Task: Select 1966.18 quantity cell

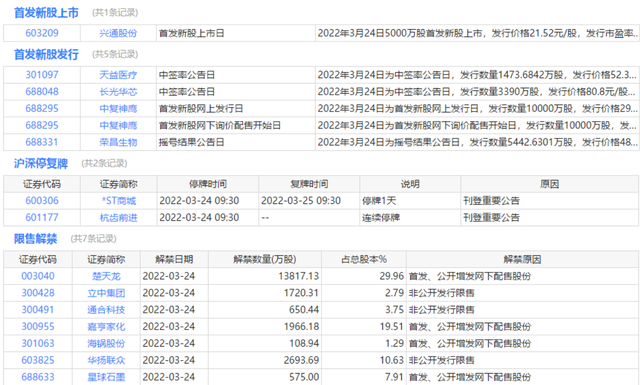Action: (265, 327)
